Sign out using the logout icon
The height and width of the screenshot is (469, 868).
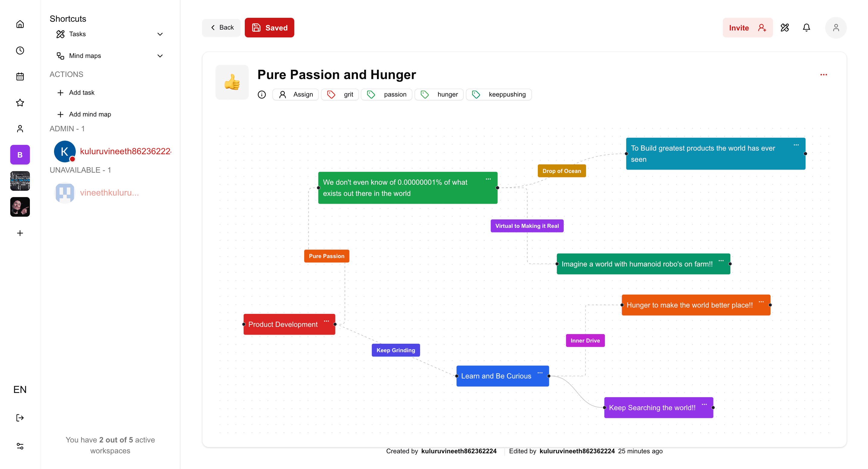pos(20,418)
